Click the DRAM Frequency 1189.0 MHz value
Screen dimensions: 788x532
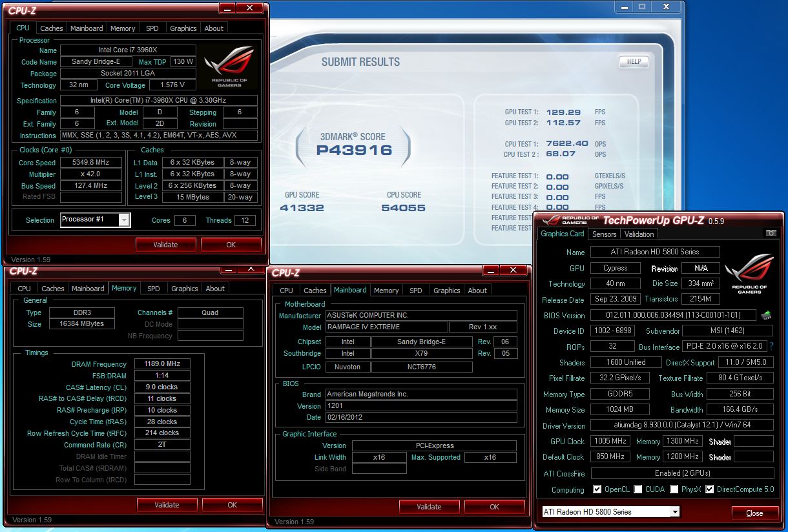point(162,364)
